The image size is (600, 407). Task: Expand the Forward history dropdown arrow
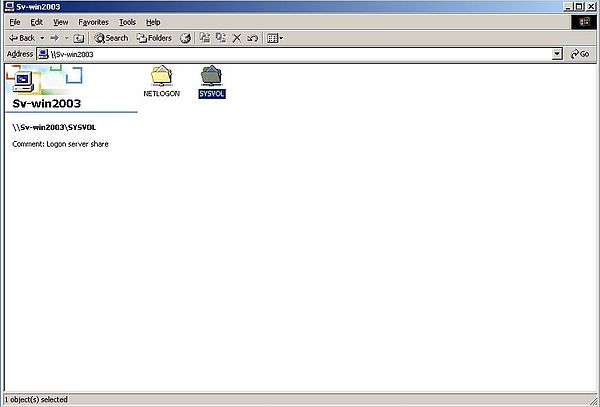[66, 38]
